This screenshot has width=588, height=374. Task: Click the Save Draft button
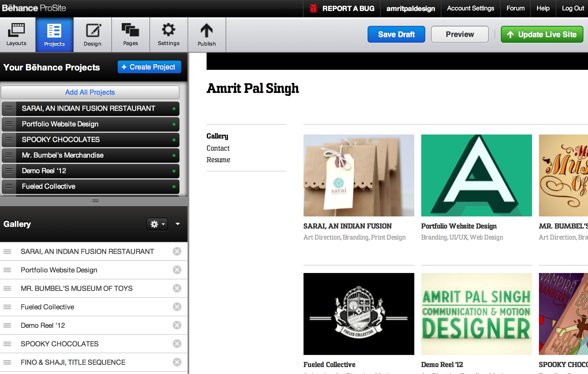pos(396,34)
